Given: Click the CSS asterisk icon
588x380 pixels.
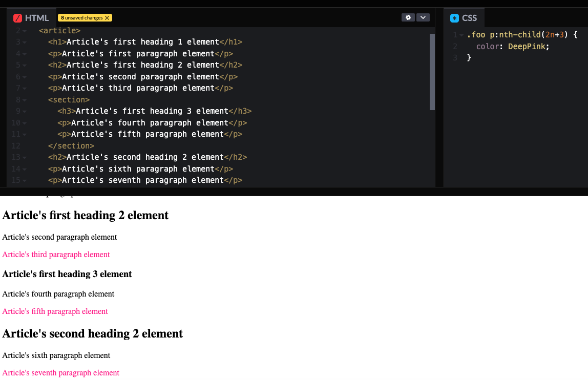Looking at the screenshot, I should 455,17.
